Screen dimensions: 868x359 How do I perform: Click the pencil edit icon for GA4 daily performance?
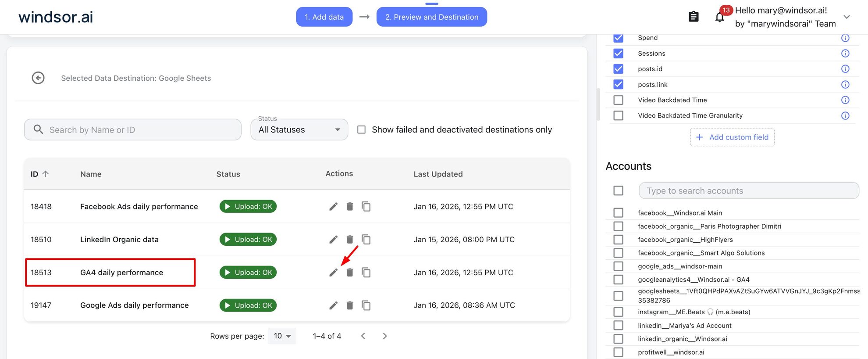pos(334,273)
